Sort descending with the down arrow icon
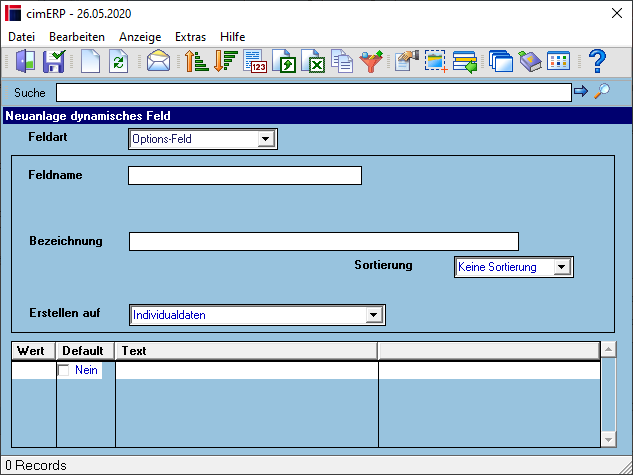633x475 pixels. [x=225, y=61]
